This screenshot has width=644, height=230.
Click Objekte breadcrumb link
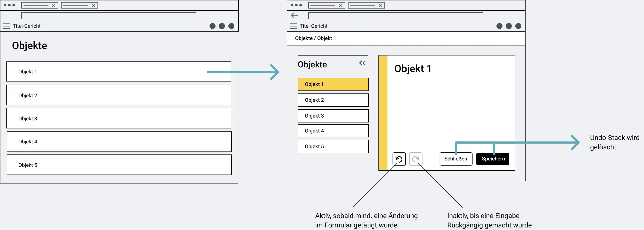click(x=304, y=38)
